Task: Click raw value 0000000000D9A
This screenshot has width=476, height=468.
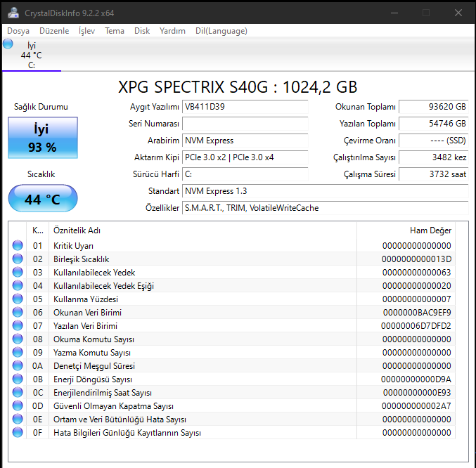Action: click(x=416, y=379)
